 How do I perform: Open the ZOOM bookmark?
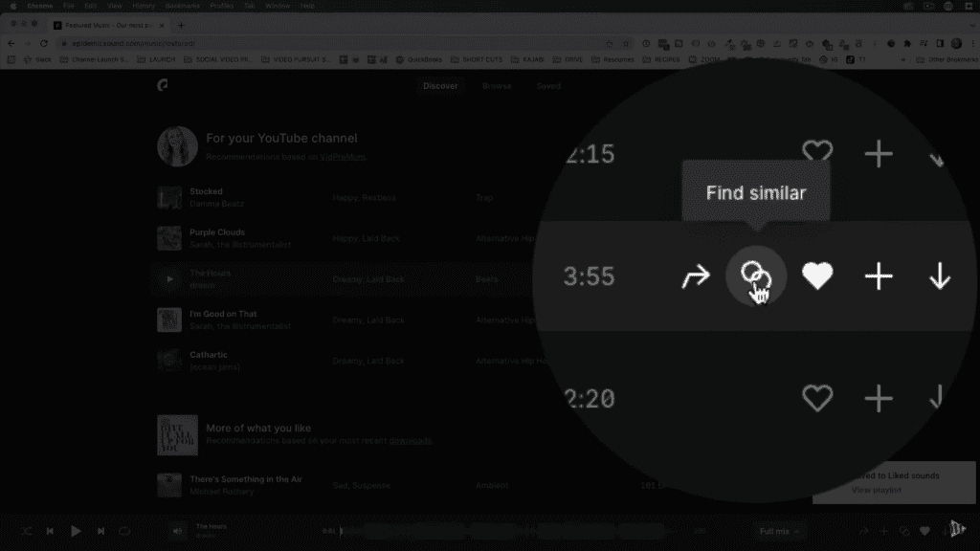704,60
